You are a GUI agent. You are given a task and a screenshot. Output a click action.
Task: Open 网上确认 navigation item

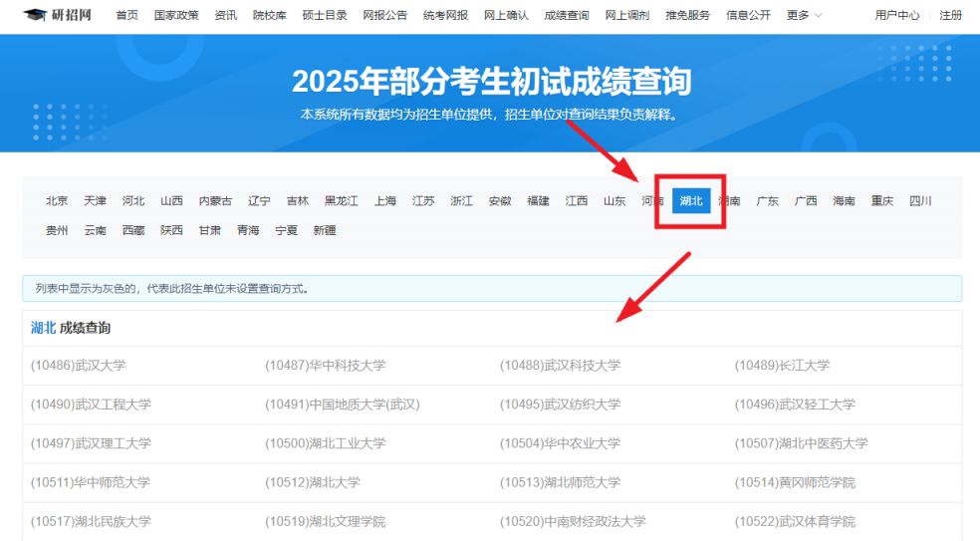click(506, 15)
